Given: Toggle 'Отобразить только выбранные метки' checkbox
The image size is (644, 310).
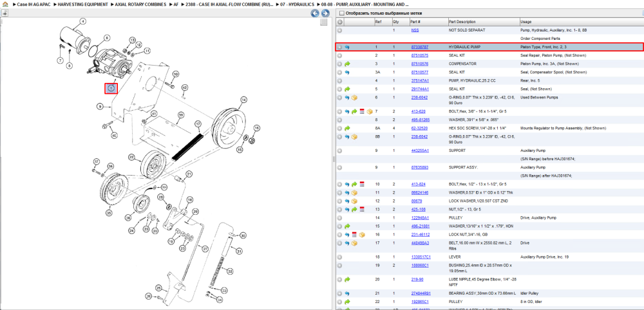Looking at the screenshot, I should 342,13.
